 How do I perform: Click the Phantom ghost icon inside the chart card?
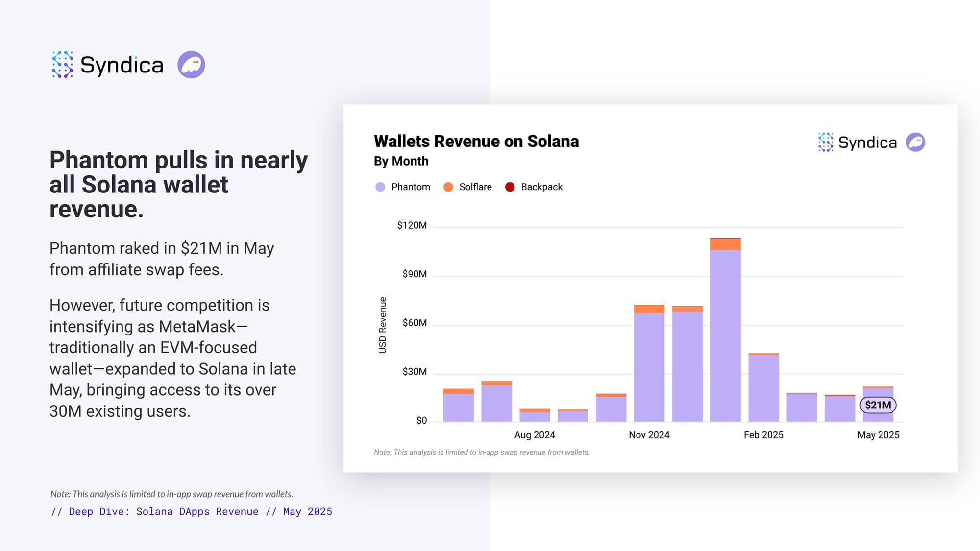[915, 142]
